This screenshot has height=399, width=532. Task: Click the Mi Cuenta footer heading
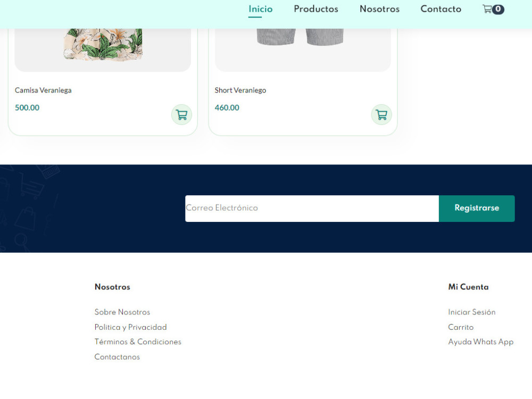coord(468,287)
